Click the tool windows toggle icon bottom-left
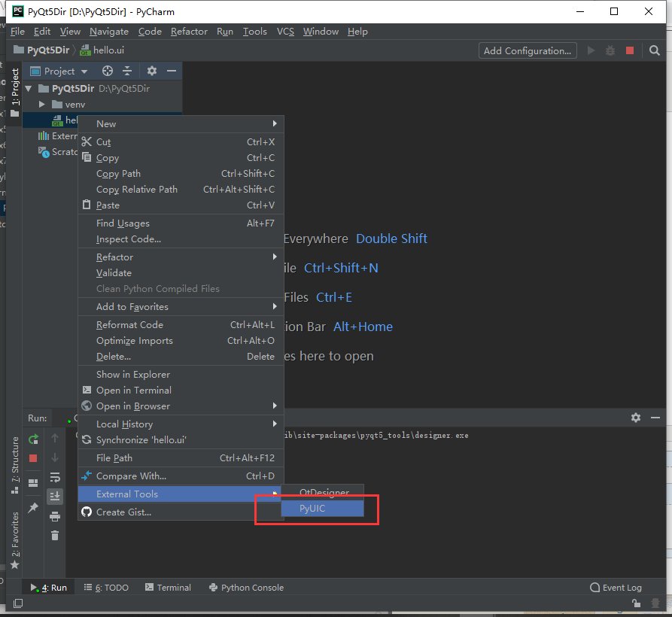This screenshot has height=617, width=672. [x=17, y=603]
